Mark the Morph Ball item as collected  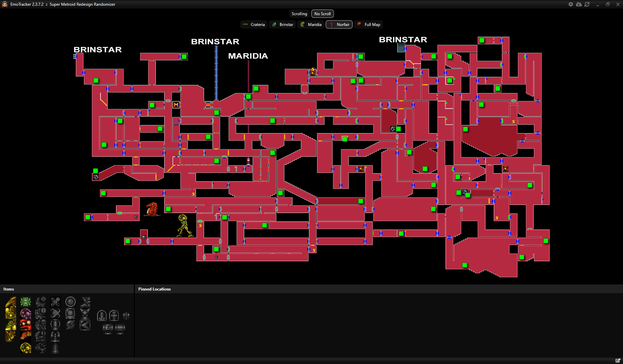[x=70, y=302]
